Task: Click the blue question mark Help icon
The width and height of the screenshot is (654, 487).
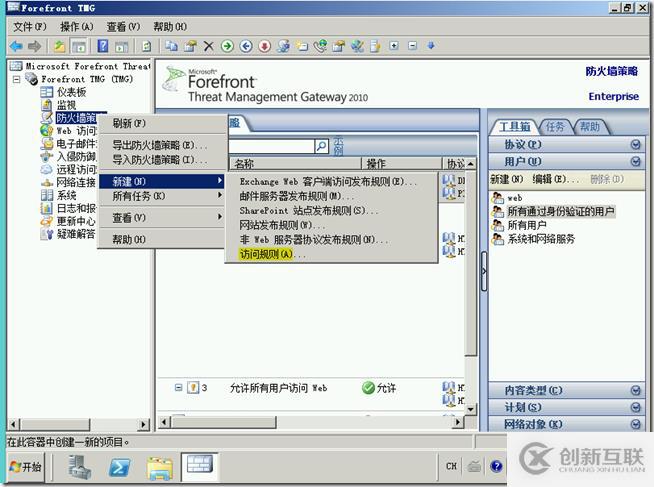Action: 103,46
